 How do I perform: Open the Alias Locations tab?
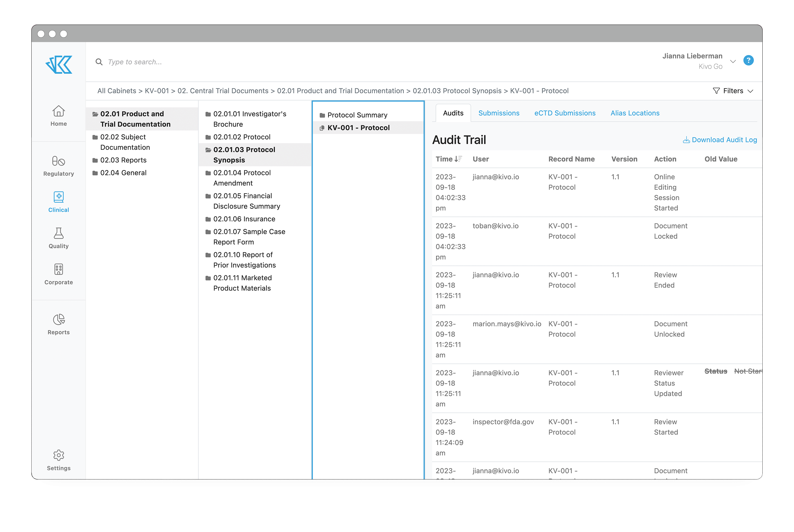634,113
